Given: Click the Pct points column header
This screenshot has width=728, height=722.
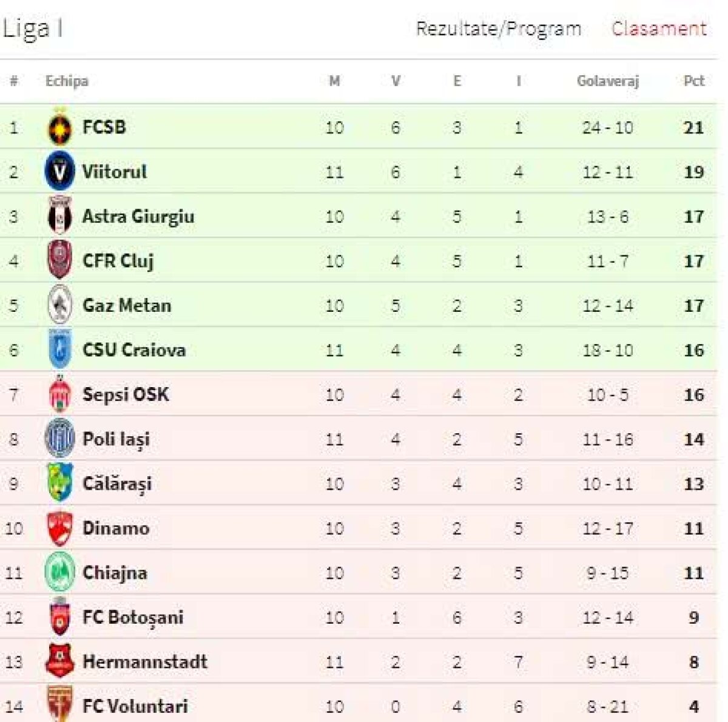Looking at the screenshot, I should (x=694, y=81).
